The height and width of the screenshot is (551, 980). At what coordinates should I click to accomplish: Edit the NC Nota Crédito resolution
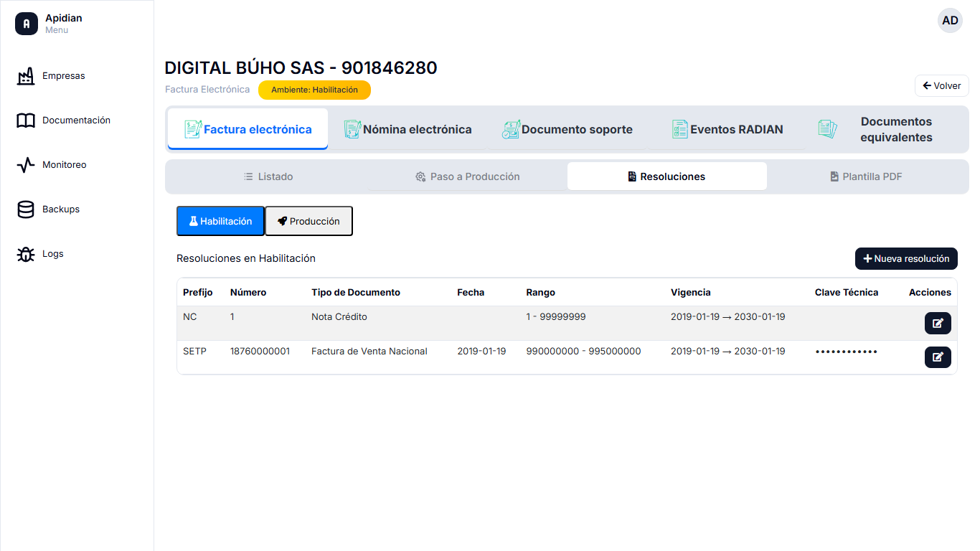pos(938,324)
